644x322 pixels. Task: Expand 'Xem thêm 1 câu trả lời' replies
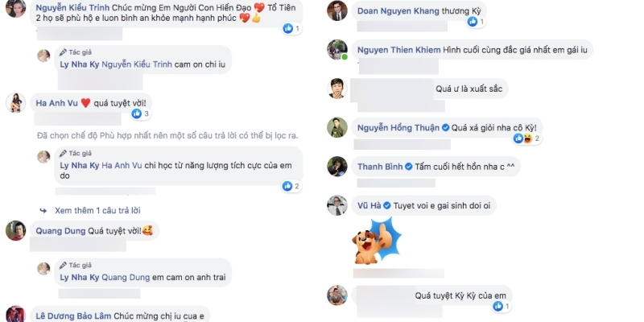click(x=97, y=211)
